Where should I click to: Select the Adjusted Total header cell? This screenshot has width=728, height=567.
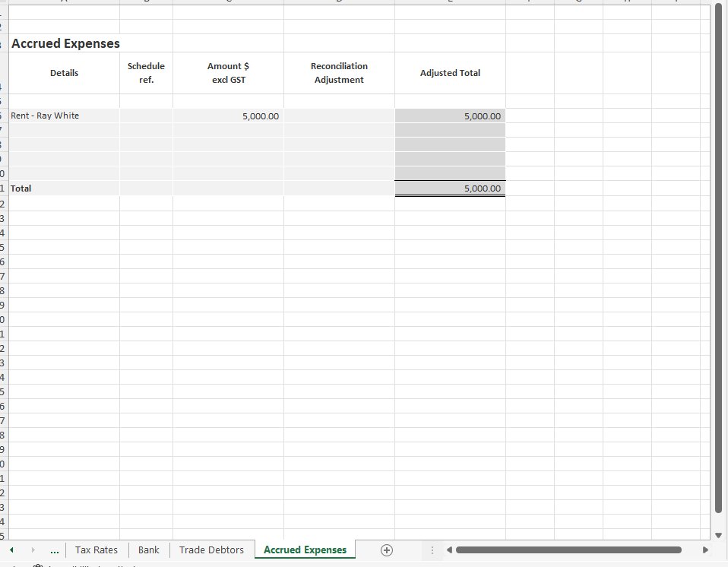click(450, 72)
